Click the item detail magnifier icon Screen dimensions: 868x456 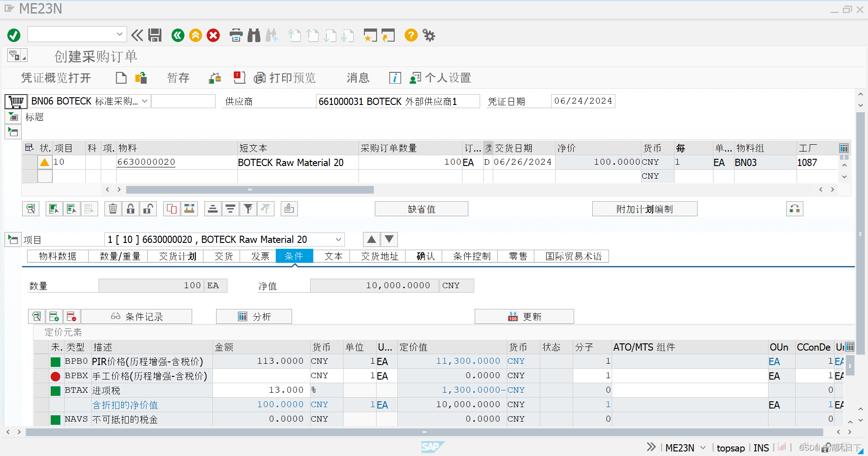pos(31,209)
